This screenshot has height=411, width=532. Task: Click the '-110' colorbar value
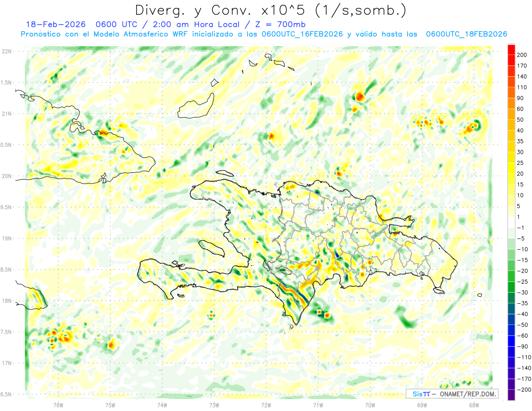point(524,357)
